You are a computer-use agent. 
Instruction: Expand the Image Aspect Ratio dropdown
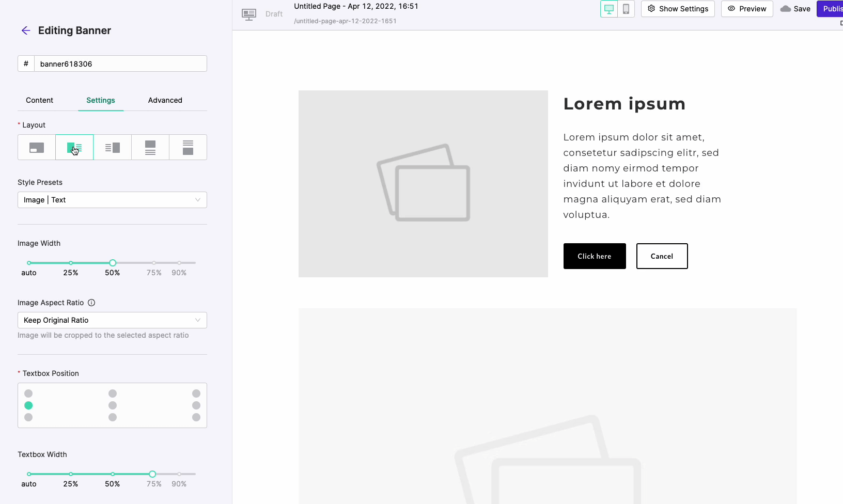pyautogui.click(x=112, y=320)
